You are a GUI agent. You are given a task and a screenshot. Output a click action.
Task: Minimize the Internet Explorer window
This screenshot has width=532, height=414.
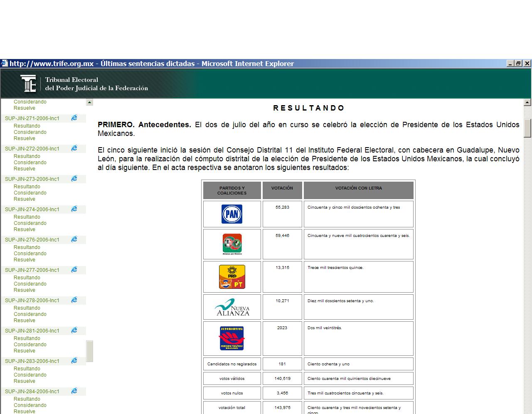pyautogui.click(x=511, y=64)
